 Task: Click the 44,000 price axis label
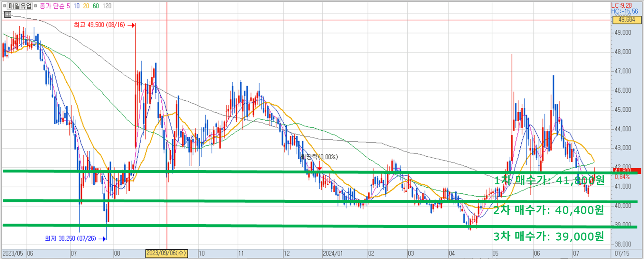[623, 129]
